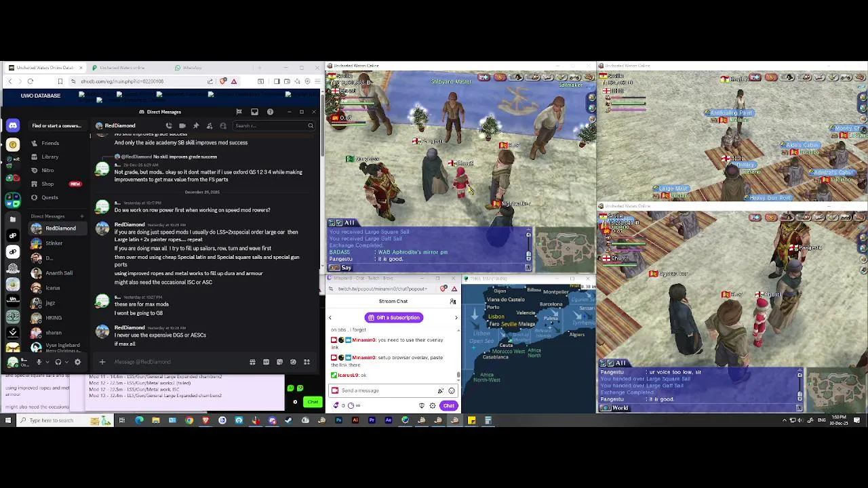The height and width of the screenshot is (488, 868).
Task: Expand Discord microphone input options arrow
Action: (47, 362)
